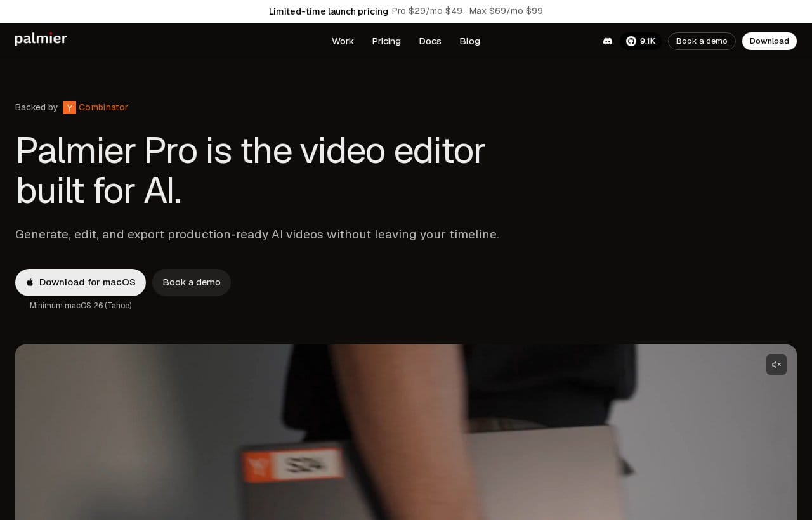Click the Minimum macOS 26 (Tahoe) note

click(81, 306)
